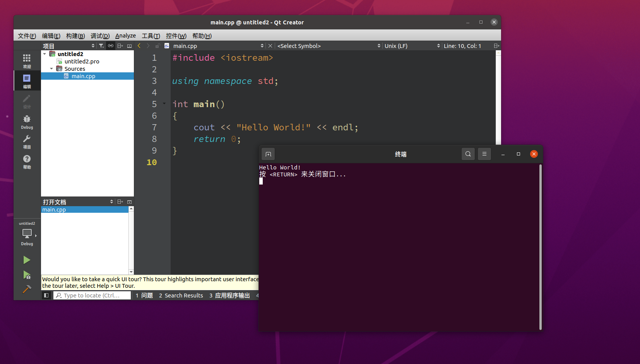Click the #include <iostream> line
Viewport: 640px width, 364px height.
223,58
